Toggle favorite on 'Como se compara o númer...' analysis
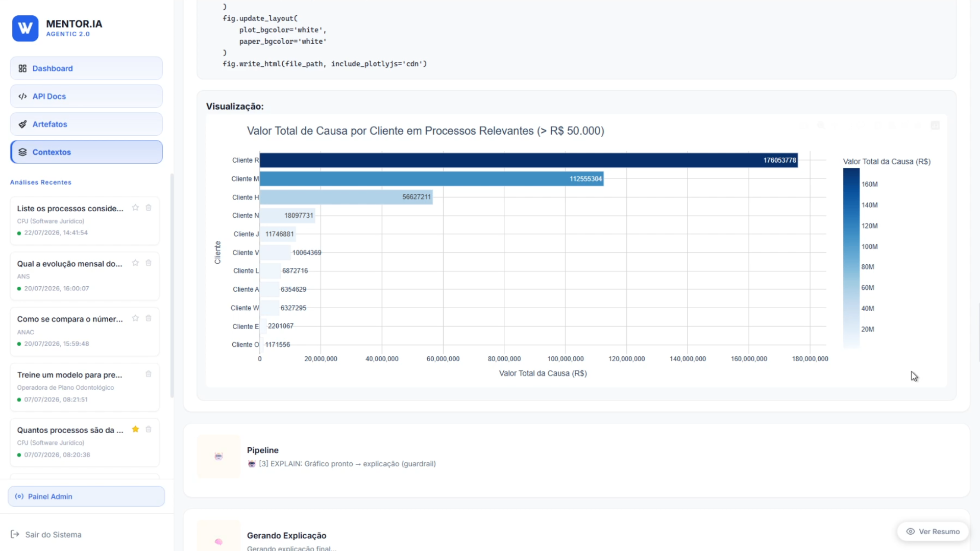This screenshot has height=551, width=980. click(x=135, y=318)
